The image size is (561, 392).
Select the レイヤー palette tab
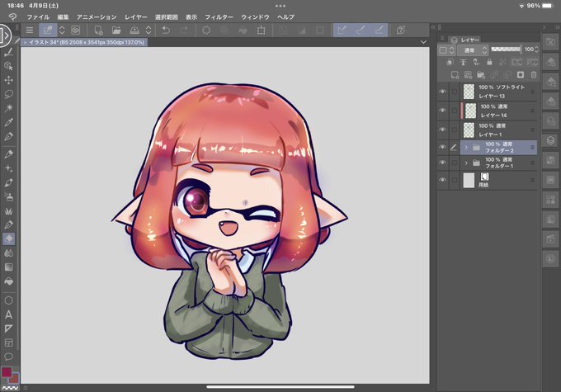[x=464, y=40]
